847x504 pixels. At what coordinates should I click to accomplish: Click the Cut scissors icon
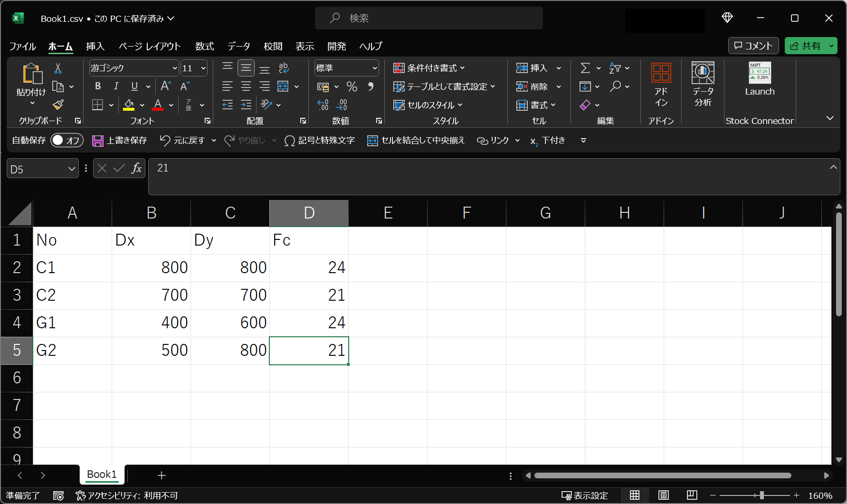[58, 68]
